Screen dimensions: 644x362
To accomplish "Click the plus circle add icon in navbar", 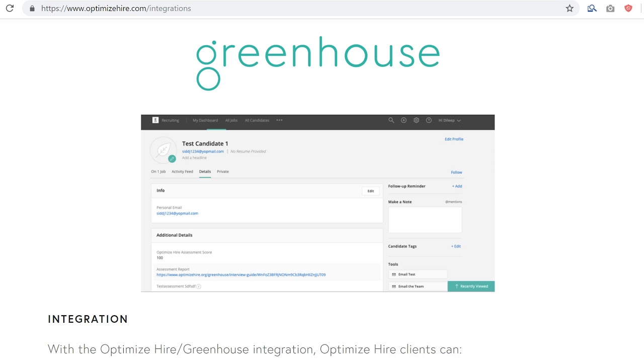I will 404,120.
